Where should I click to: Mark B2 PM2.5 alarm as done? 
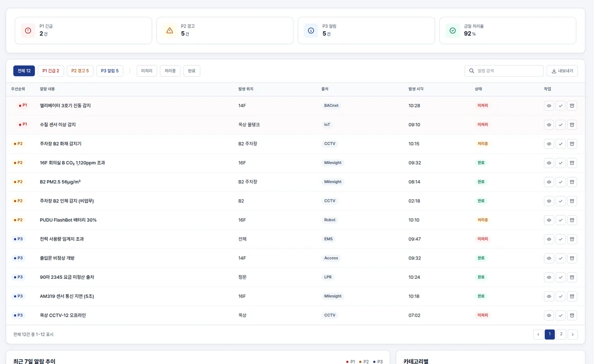(560, 182)
